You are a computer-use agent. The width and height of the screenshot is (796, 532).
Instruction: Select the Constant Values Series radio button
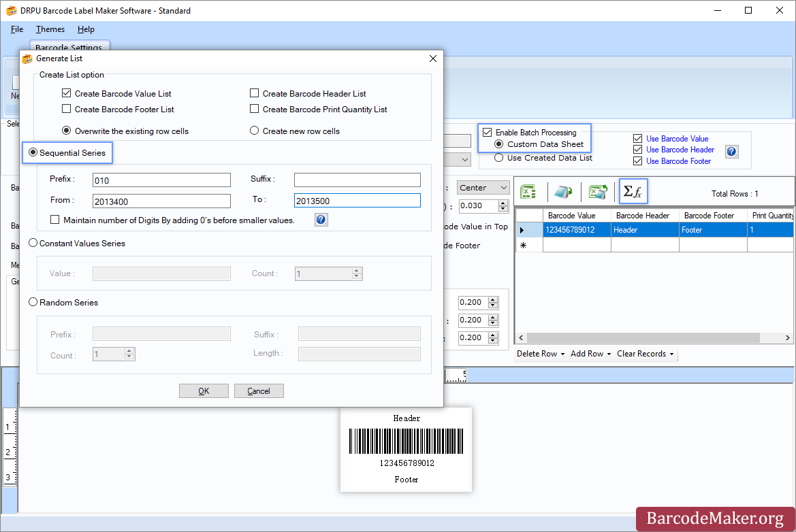33,243
